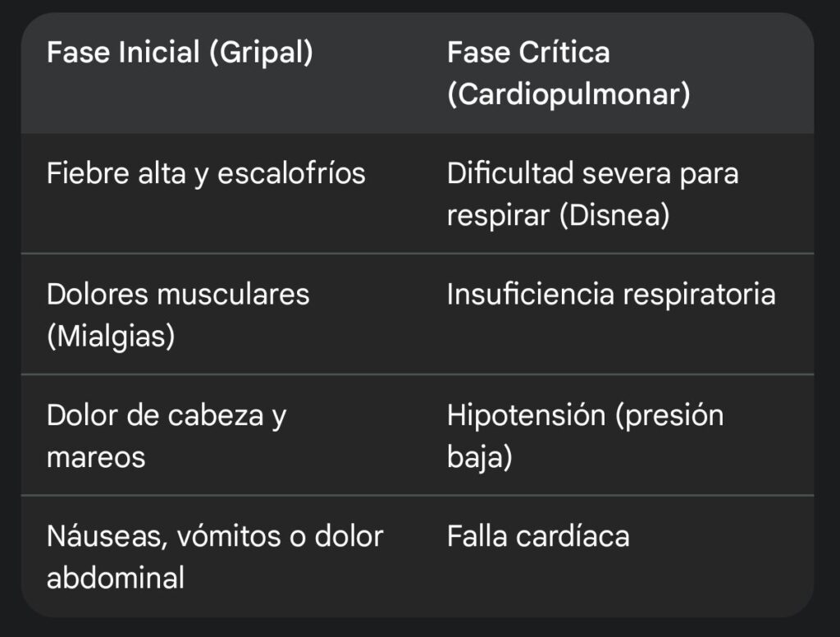Select the 'Dolores musculares (Mialgias)' cell

click(178, 315)
